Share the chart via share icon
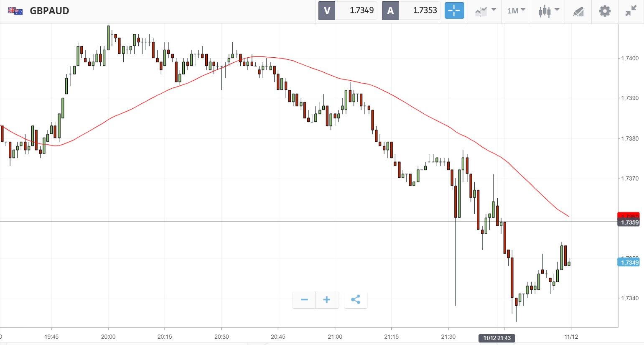644x345 pixels. tap(356, 299)
